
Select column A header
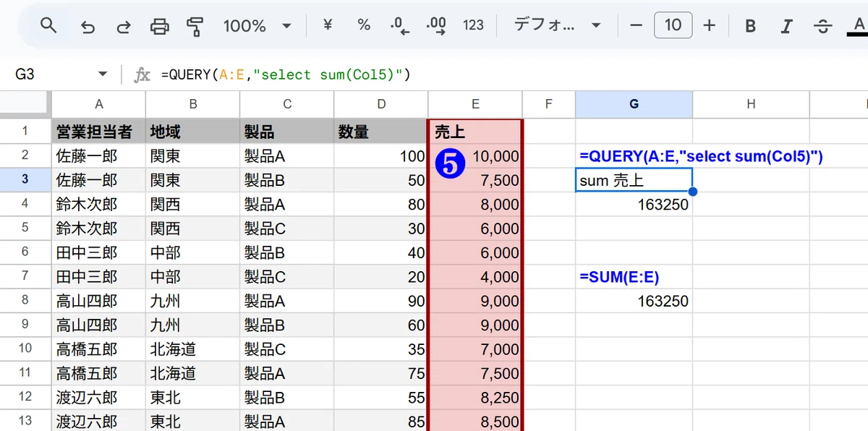(98, 104)
